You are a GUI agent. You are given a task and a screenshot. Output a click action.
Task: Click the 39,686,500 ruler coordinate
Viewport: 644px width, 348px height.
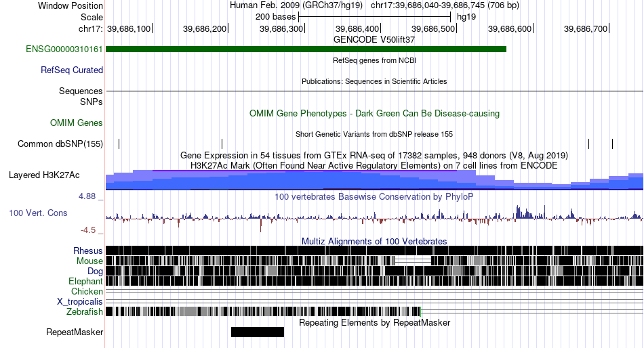(x=433, y=28)
